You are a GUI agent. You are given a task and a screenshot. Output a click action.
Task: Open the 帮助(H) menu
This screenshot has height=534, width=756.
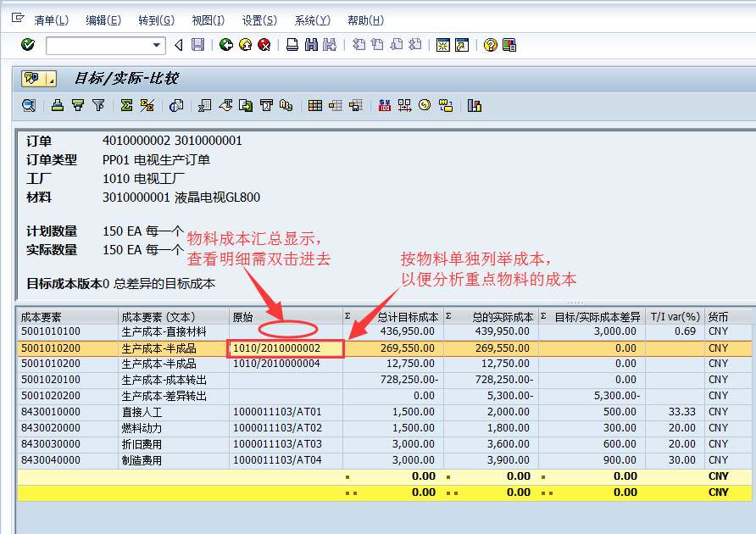click(365, 20)
